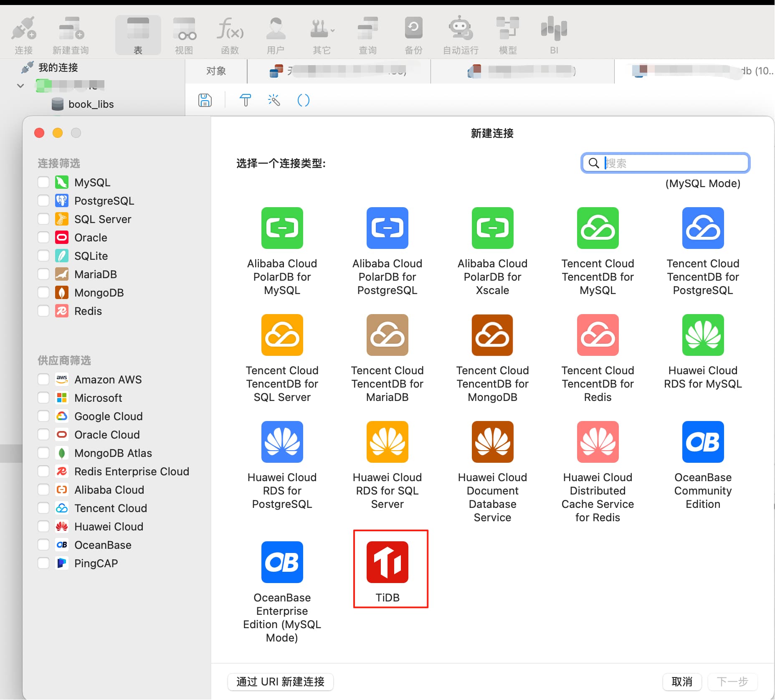Click the text format T icon
The height and width of the screenshot is (700, 775).
tap(246, 100)
